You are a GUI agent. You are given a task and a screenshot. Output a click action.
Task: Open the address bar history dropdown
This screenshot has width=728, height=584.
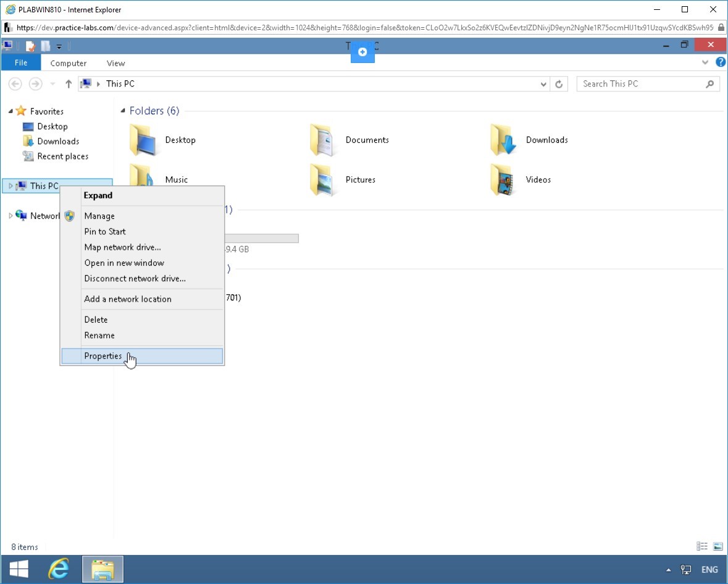coord(543,84)
